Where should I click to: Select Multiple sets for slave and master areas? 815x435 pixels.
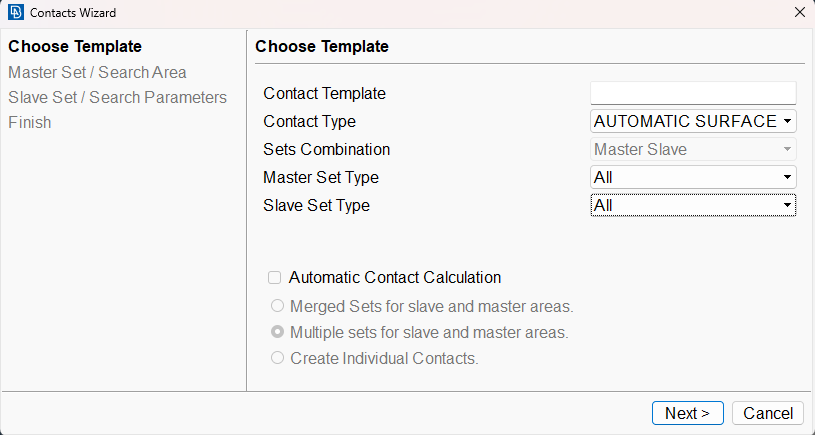[x=278, y=332]
